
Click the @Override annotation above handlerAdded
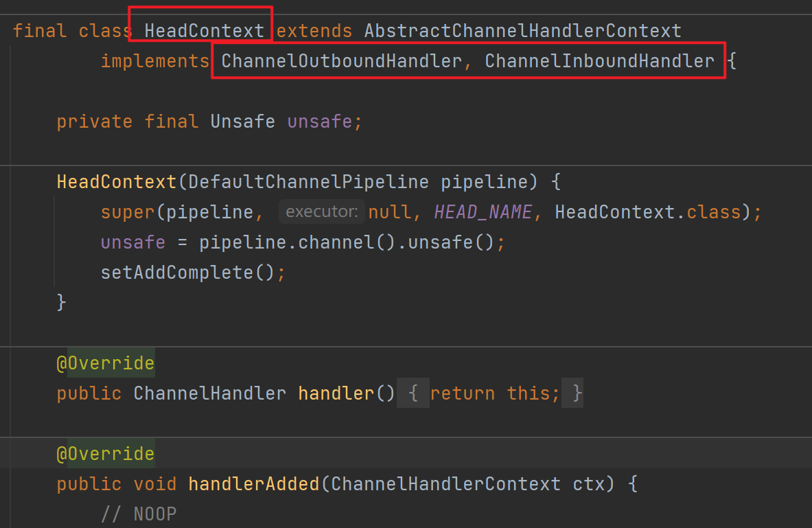tap(105, 454)
